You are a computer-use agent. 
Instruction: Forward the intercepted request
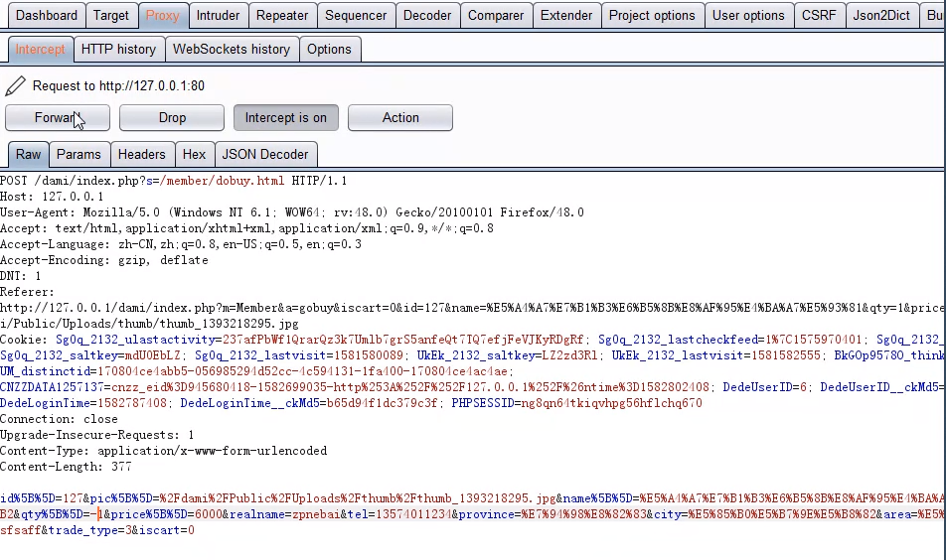point(58,117)
